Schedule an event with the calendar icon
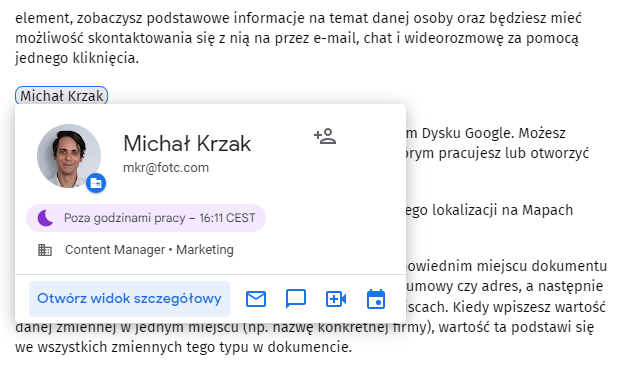 tap(376, 299)
